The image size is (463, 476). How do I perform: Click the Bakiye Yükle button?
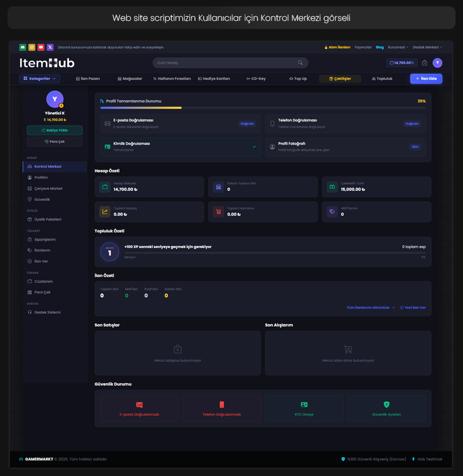(54, 130)
